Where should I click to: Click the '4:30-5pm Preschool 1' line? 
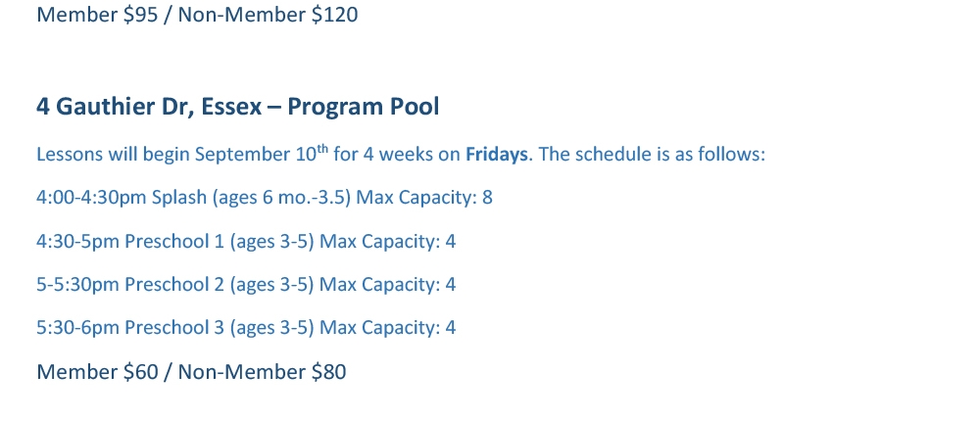(x=246, y=242)
